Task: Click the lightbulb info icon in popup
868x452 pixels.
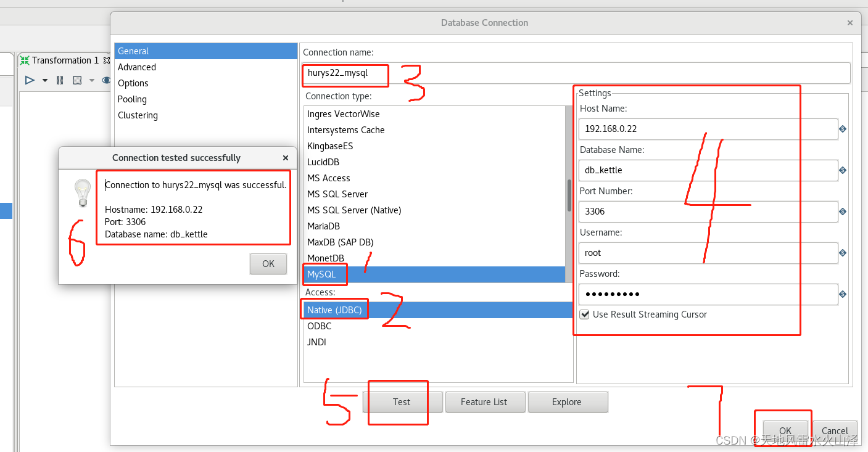Action: click(82, 193)
